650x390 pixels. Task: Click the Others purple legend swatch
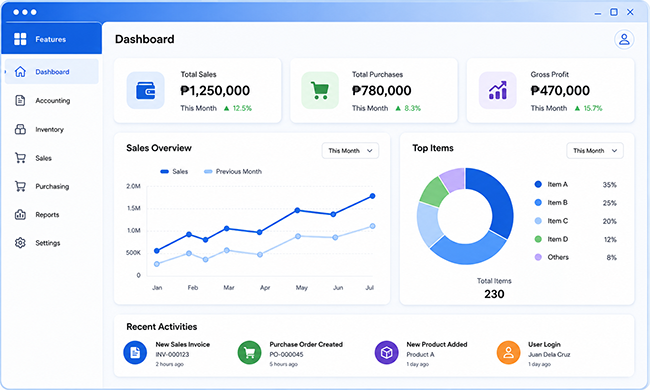(x=538, y=257)
